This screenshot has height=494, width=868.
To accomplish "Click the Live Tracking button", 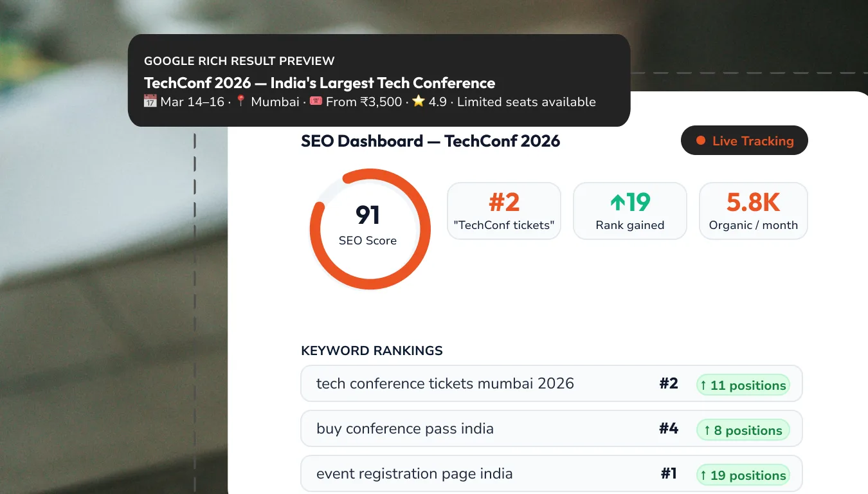I will 744,141.
